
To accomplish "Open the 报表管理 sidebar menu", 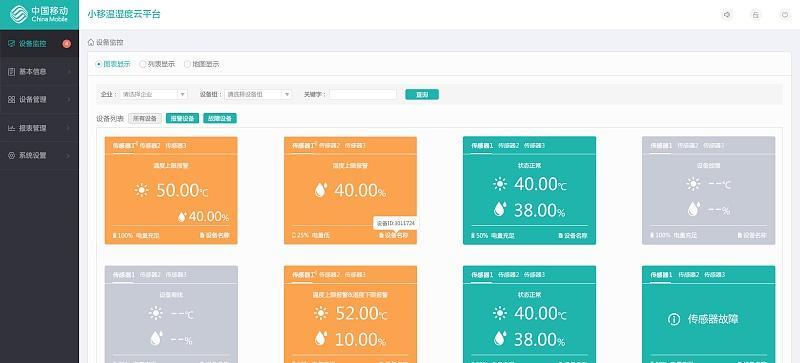I will coord(39,128).
